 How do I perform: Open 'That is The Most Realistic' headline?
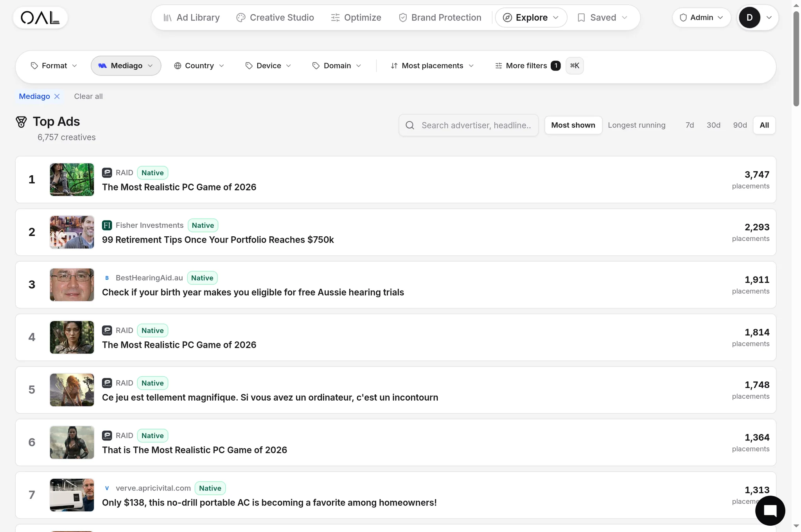click(194, 450)
